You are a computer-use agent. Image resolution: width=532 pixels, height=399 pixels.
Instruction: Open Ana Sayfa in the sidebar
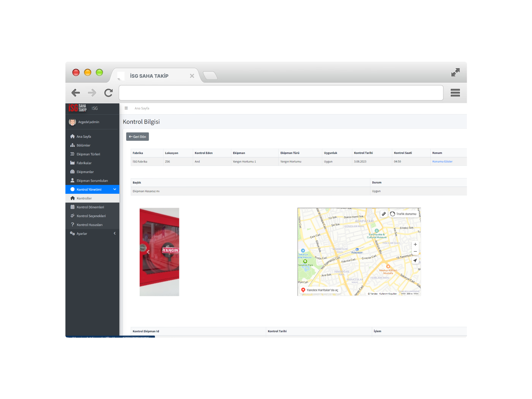[92, 137]
